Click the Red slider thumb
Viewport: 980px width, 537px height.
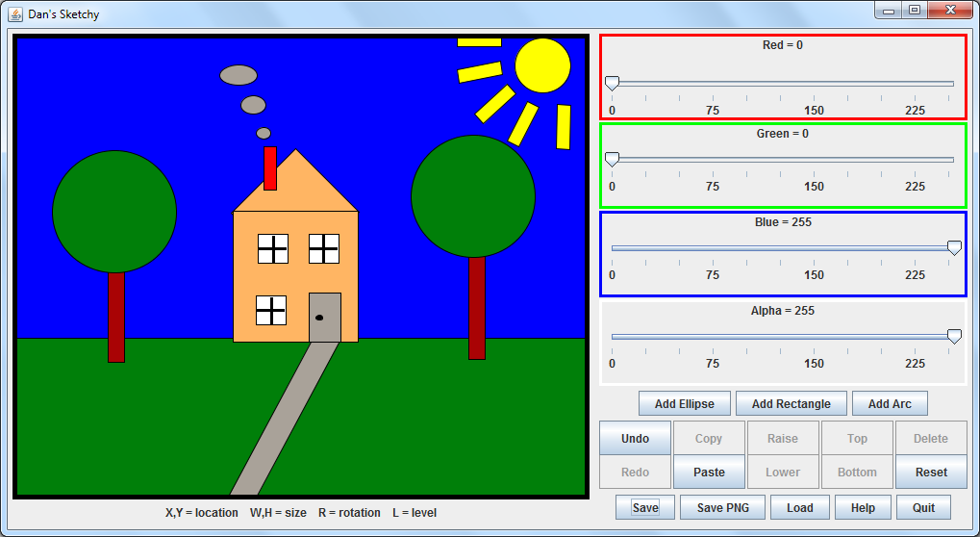(x=612, y=83)
